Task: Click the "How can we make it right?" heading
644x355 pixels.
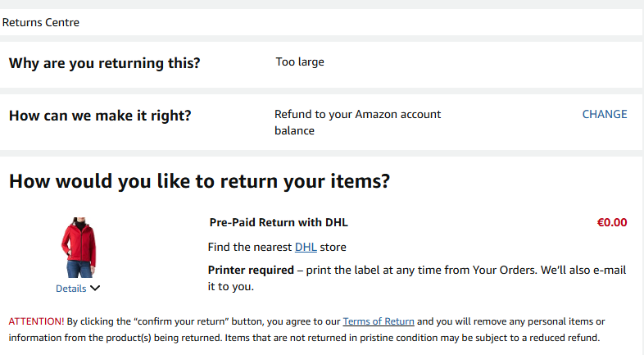Action: [x=100, y=116]
